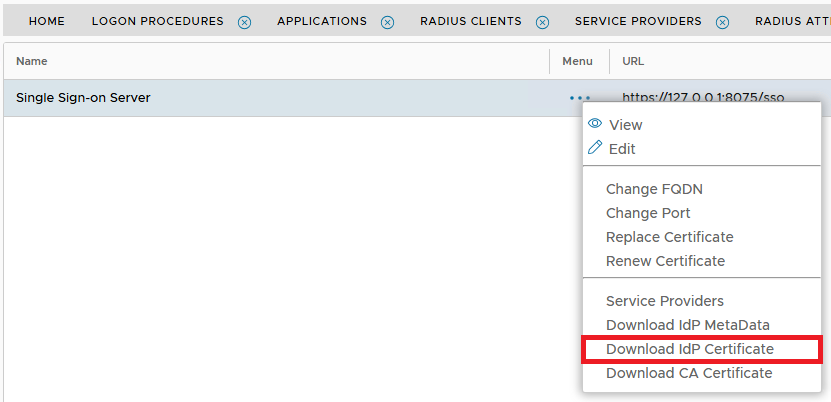Switch to the Home tab
831x402 pixels.
point(47,21)
